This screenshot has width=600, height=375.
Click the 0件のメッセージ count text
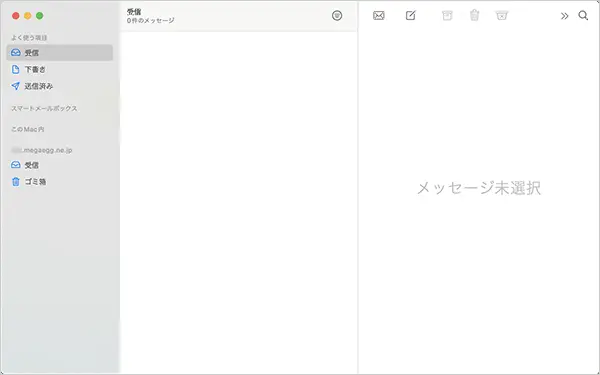click(x=151, y=21)
